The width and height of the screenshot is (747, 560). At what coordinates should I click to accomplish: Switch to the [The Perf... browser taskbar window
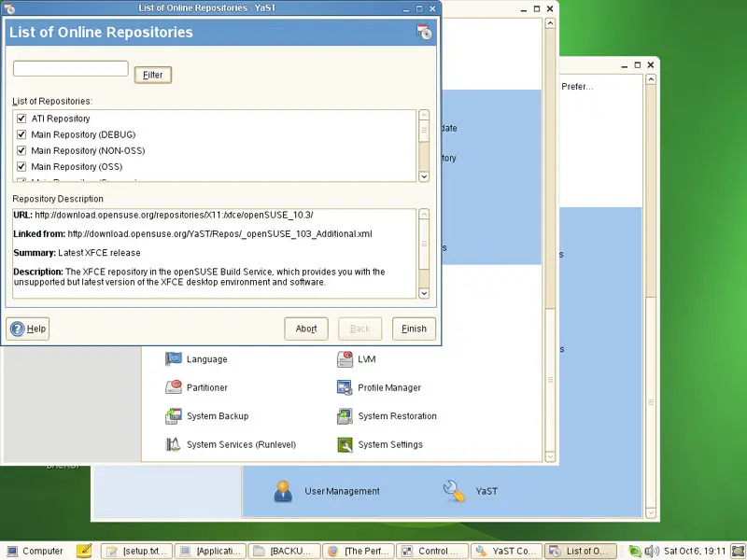359,551
